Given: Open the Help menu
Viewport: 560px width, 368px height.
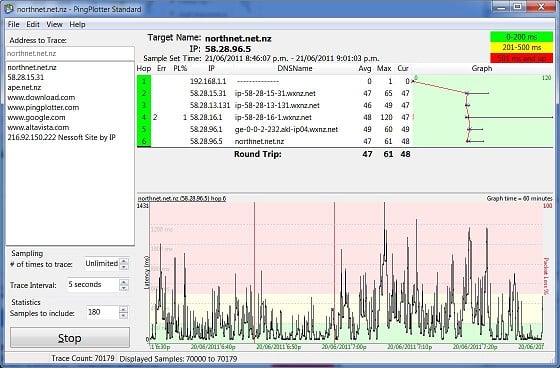Looking at the screenshot, I should tap(77, 24).
